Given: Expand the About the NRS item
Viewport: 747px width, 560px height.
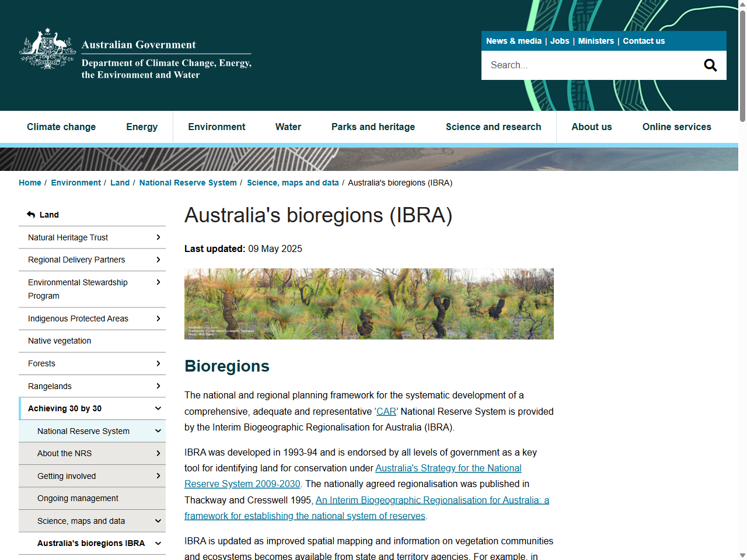Looking at the screenshot, I should (x=158, y=453).
